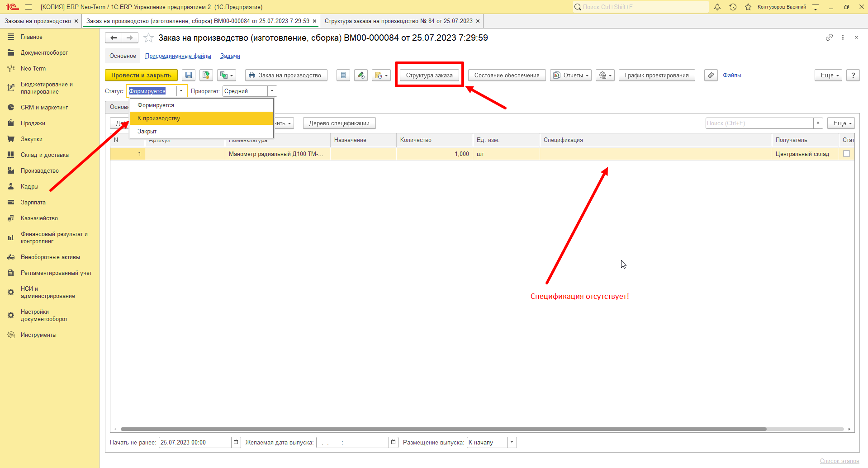Select Формируется option in the dropdown list

[x=202, y=105]
